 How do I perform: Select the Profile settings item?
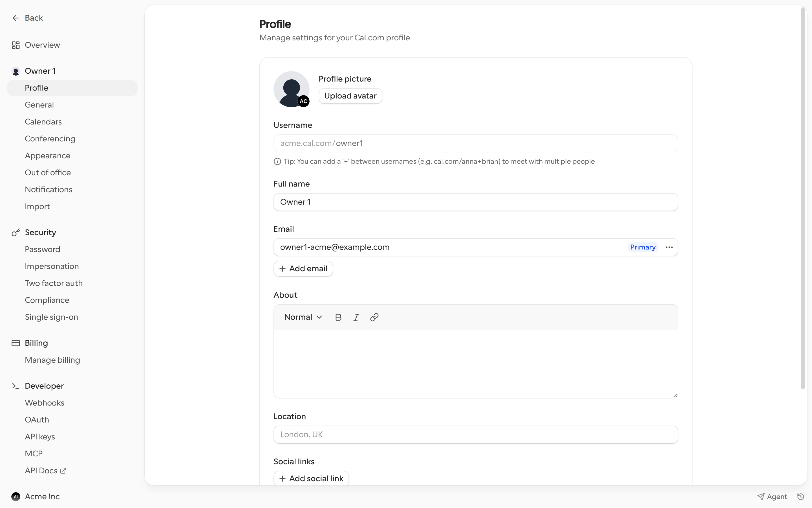[72, 88]
